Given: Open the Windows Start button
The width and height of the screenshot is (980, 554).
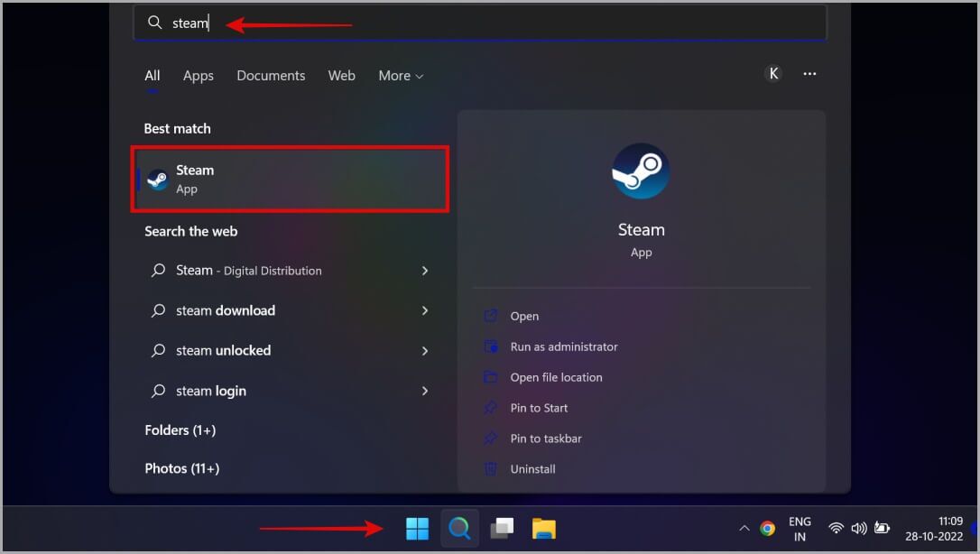Looking at the screenshot, I should click(417, 529).
